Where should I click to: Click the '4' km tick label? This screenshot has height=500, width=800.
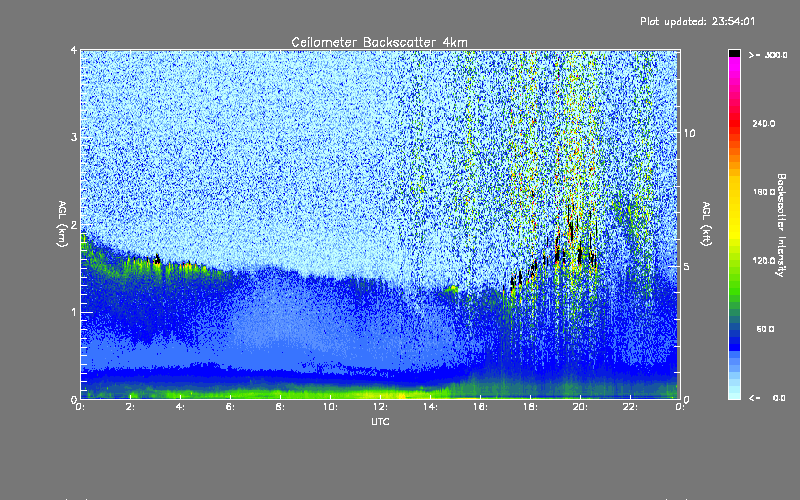(74, 50)
